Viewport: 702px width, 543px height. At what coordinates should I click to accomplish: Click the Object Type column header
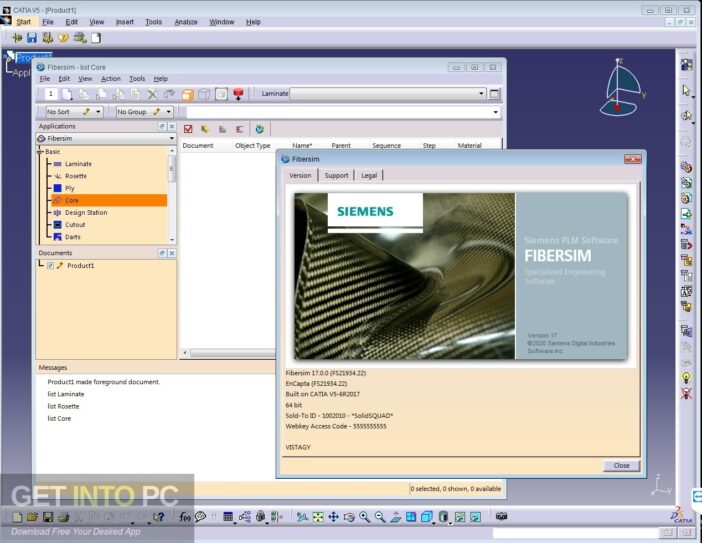(253, 145)
